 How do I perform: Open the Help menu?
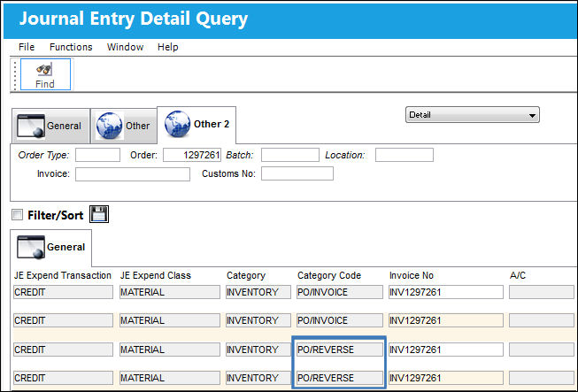[x=167, y=47]
